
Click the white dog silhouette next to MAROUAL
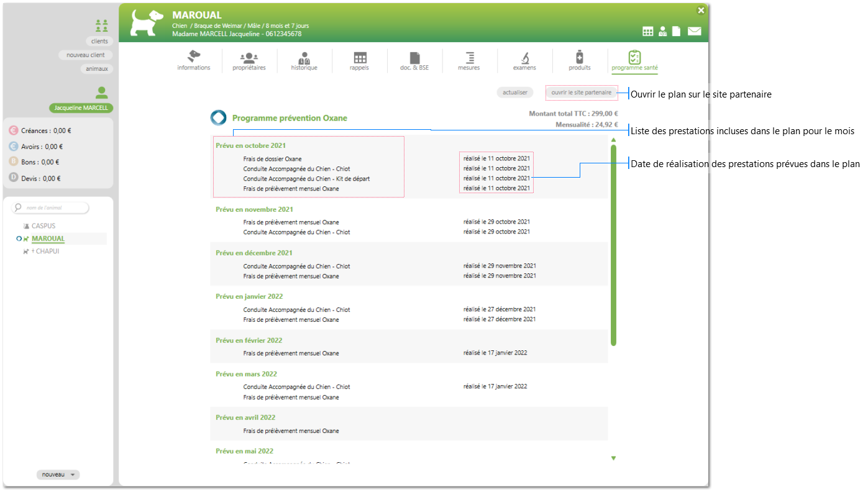[147, 24]
